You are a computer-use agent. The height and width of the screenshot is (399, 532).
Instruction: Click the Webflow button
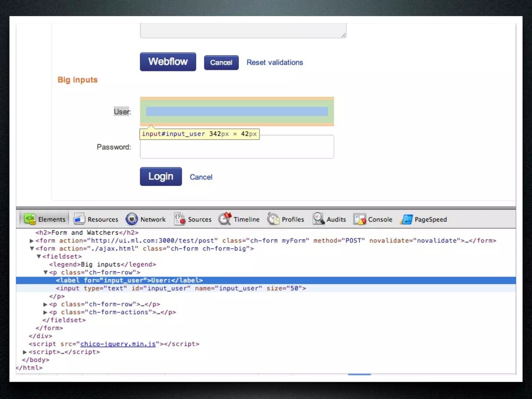(168, 62)
